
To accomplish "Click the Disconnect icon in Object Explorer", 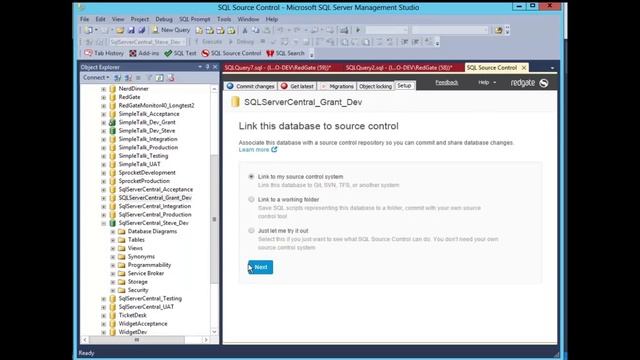I will point(128,78).
